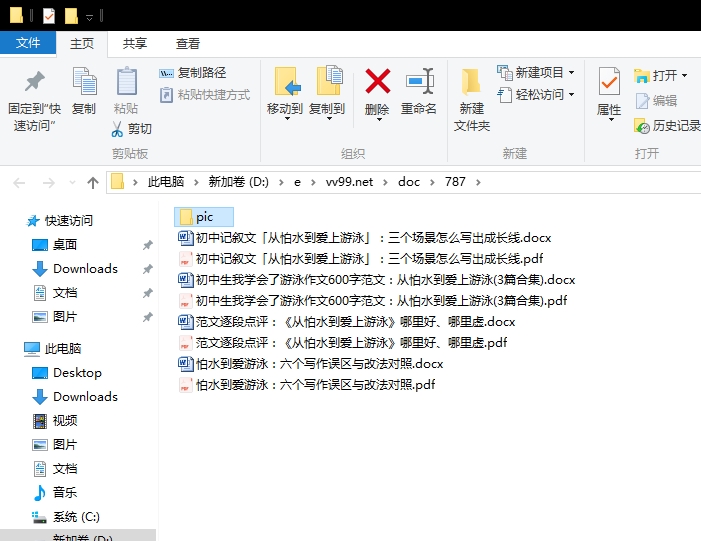Open the New item dropdown
This screenshot has height=541, width=701.
coord(536,72)
